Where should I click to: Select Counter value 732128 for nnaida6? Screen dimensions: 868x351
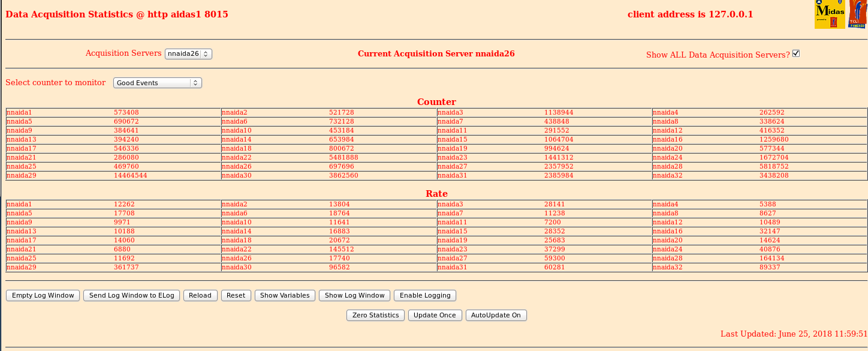pos(342,121)
